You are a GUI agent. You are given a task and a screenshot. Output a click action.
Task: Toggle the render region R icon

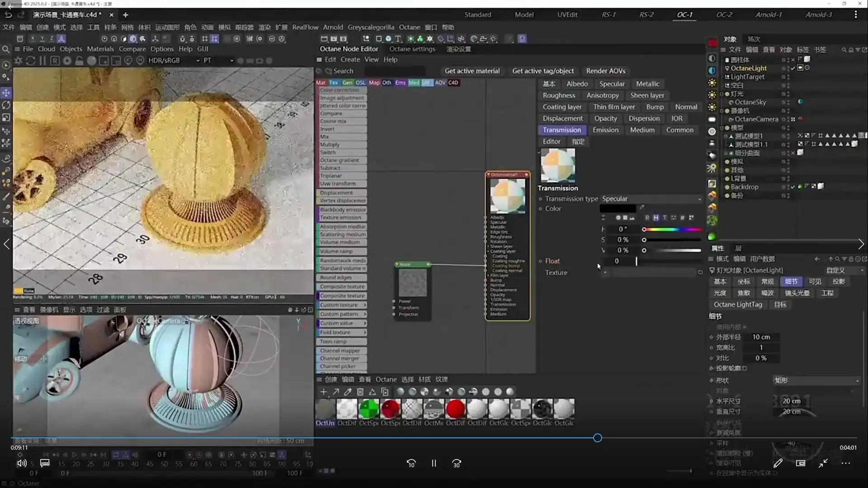click(x=55, y=61)
